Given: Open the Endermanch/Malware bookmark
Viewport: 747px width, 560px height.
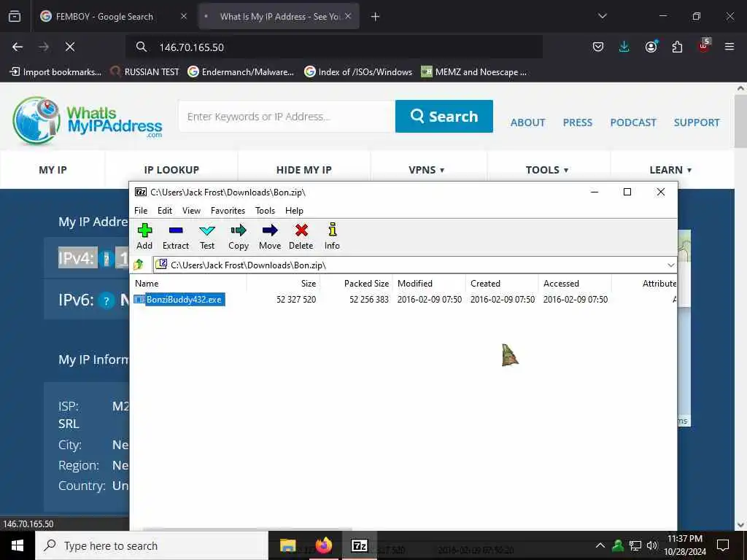Looking at the screenshot, I should [x=241, y=72].
